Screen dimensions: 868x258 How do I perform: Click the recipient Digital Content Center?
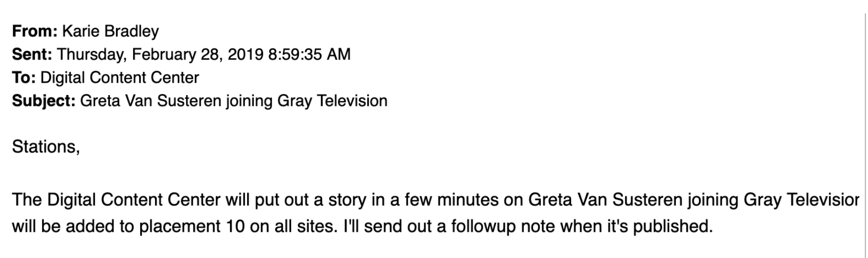point(119,78)
